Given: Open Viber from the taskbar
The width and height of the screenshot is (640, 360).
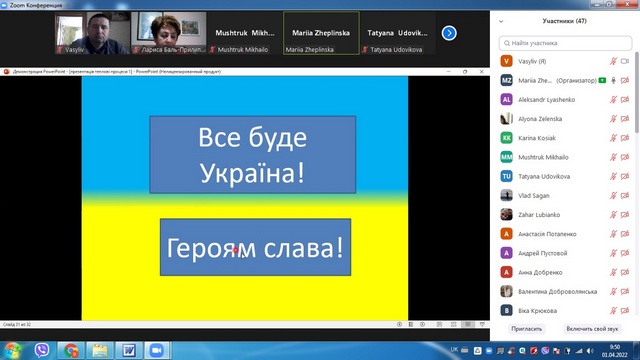Looking at the screenshot, I should 42,350.
